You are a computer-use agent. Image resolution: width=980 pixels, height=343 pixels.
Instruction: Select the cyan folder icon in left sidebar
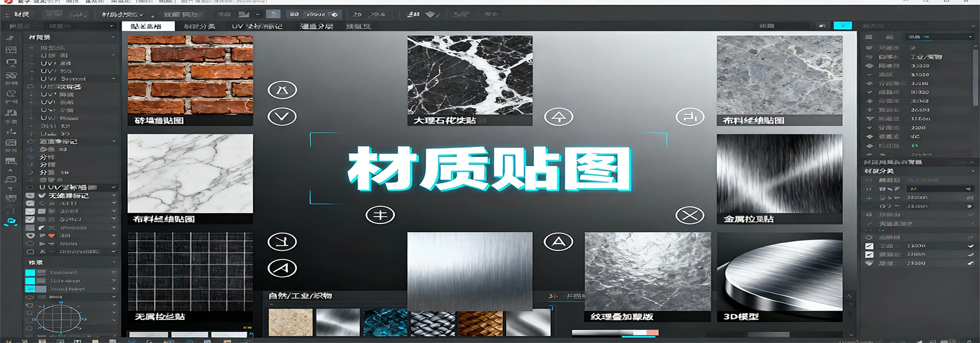[x=10, y=222]
